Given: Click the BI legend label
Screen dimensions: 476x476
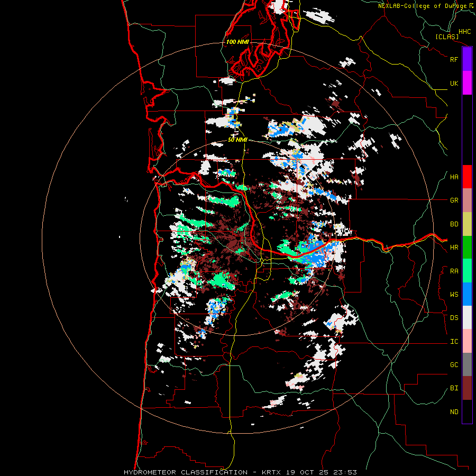Looking at the screenshot, I should point(454,388).
